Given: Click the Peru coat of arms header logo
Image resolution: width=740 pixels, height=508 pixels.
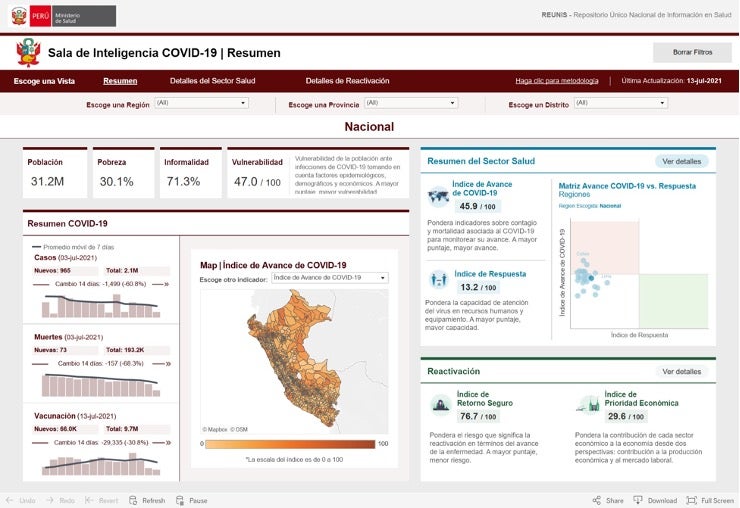Looking at the screenshot, I should [x=19, y=16].
